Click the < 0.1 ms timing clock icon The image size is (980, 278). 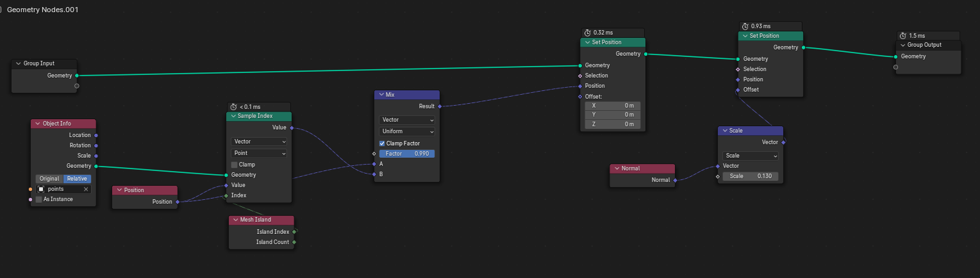(233, 107)
